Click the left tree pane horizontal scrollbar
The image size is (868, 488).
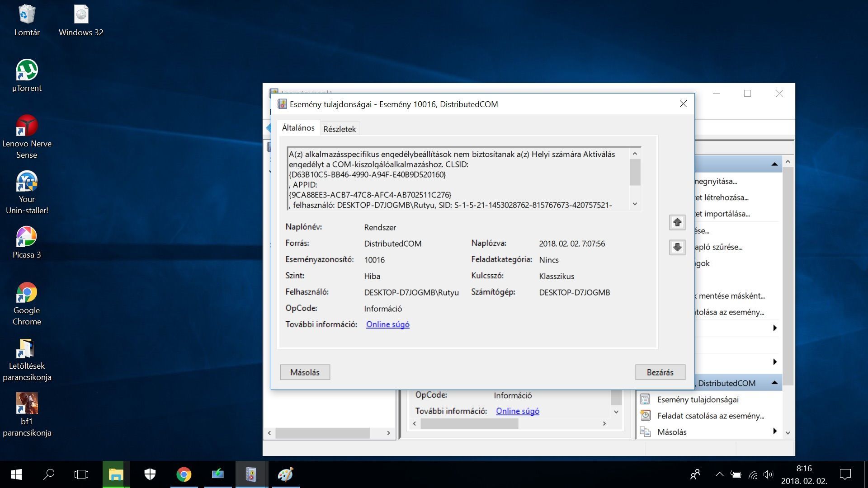[x=329, y=433]
